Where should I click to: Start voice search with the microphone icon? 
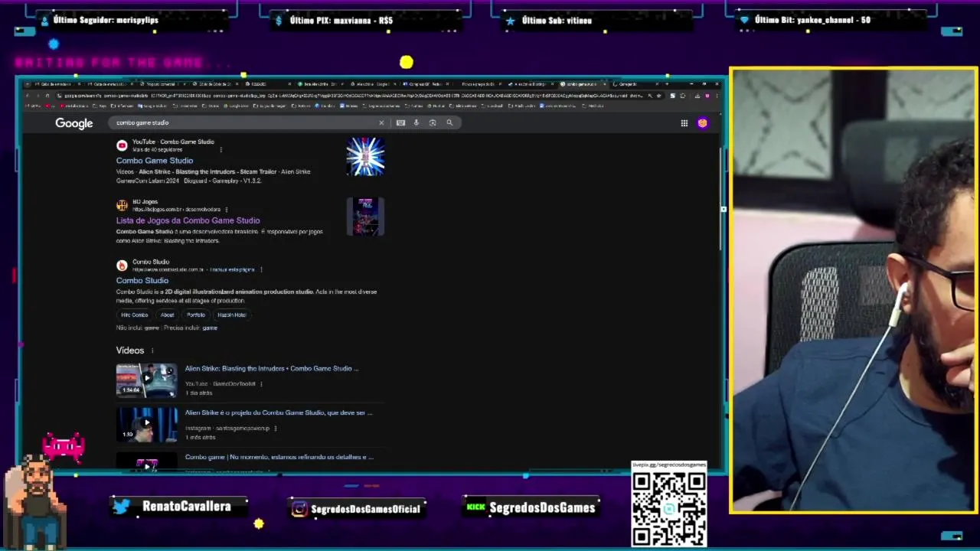[x=416, y=122]
